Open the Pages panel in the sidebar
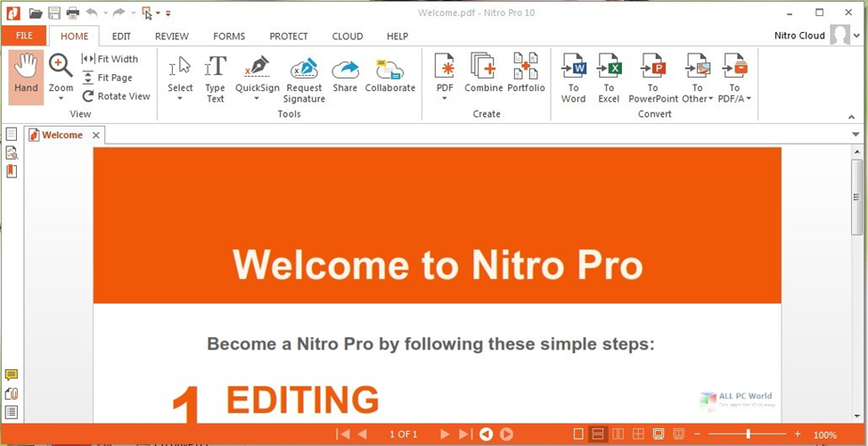868x446 pixels. [x=11, y=134]
